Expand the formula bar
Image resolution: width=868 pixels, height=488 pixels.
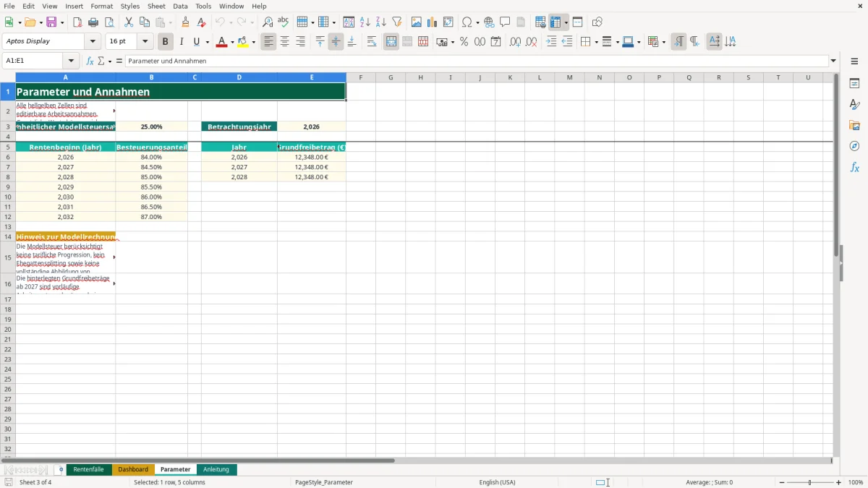click(833, 61)
